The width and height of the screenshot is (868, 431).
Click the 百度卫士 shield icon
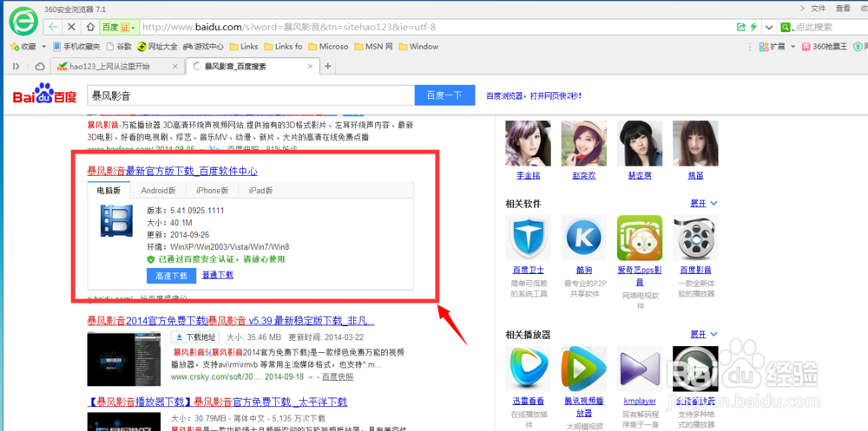[528, 238]
